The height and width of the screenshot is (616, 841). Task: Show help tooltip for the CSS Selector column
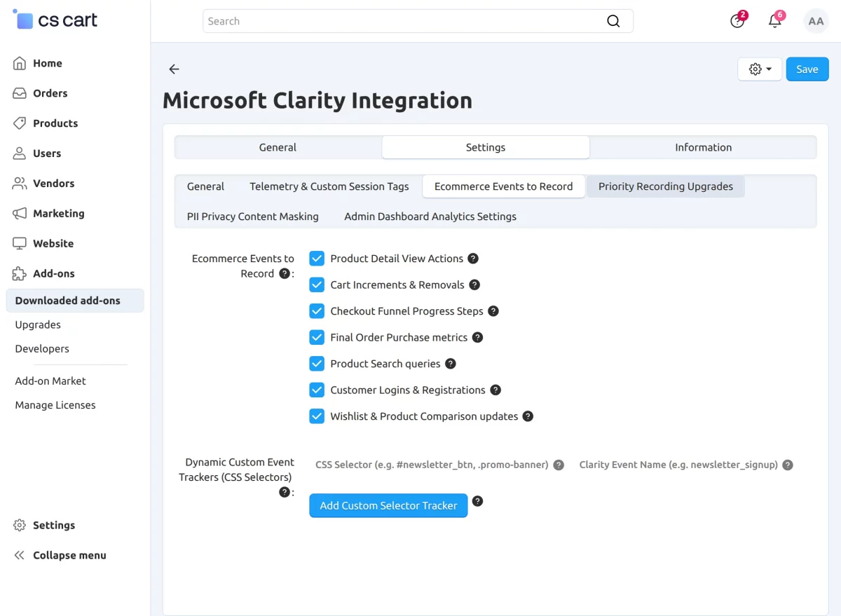tap(559, 465)
